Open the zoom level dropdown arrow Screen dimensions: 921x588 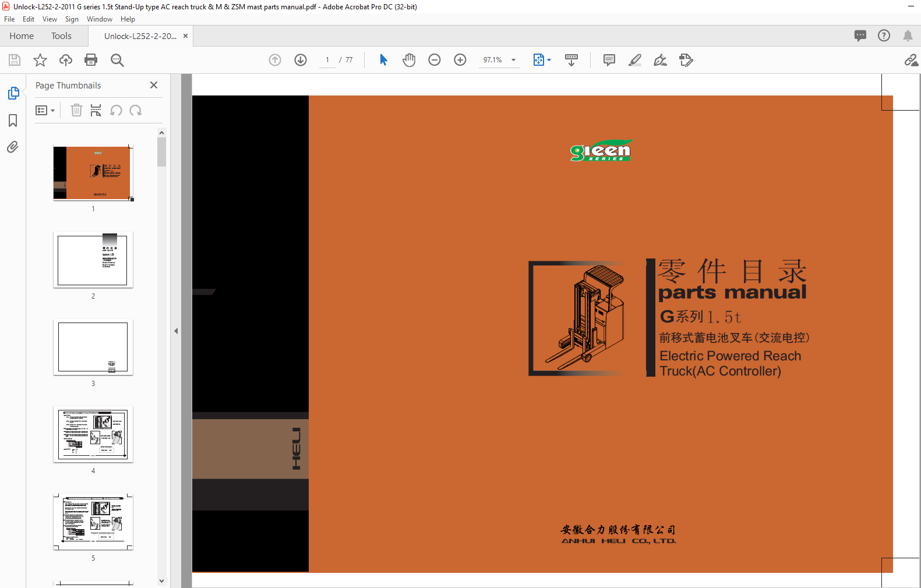(x=513, y=60)
